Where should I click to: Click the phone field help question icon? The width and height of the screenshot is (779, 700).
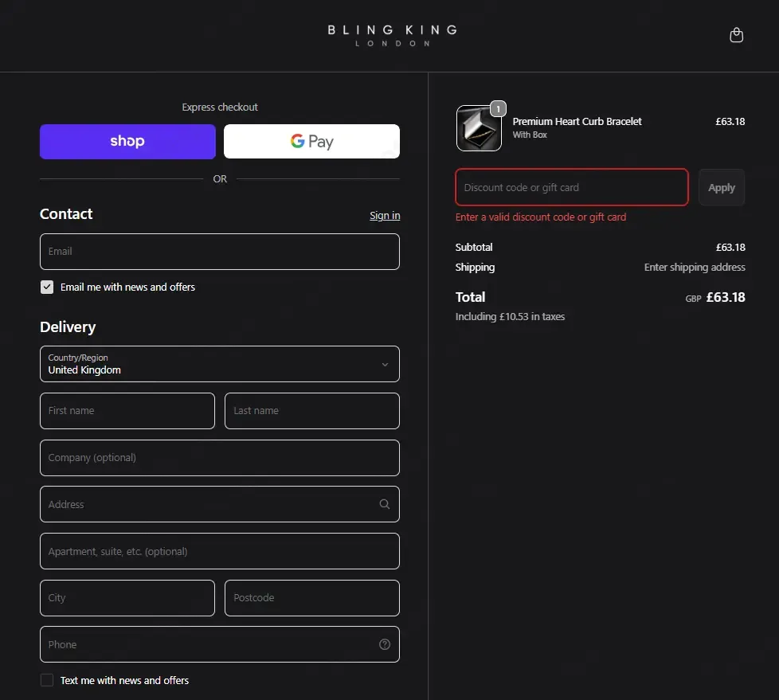click(385, 644)
